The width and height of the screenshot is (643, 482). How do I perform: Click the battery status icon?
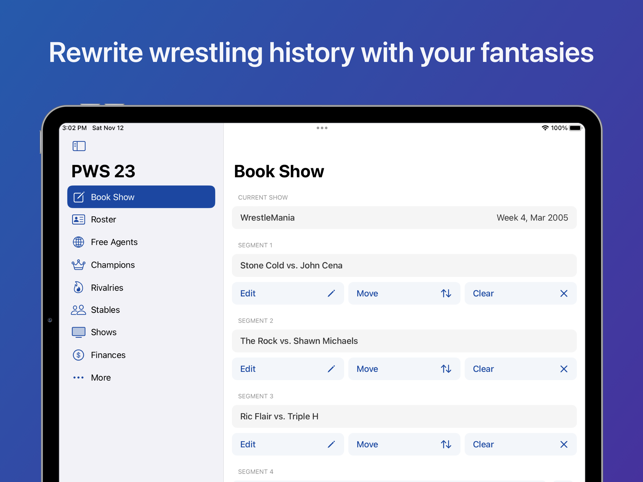pyautogui.click(x=576, y=128)
